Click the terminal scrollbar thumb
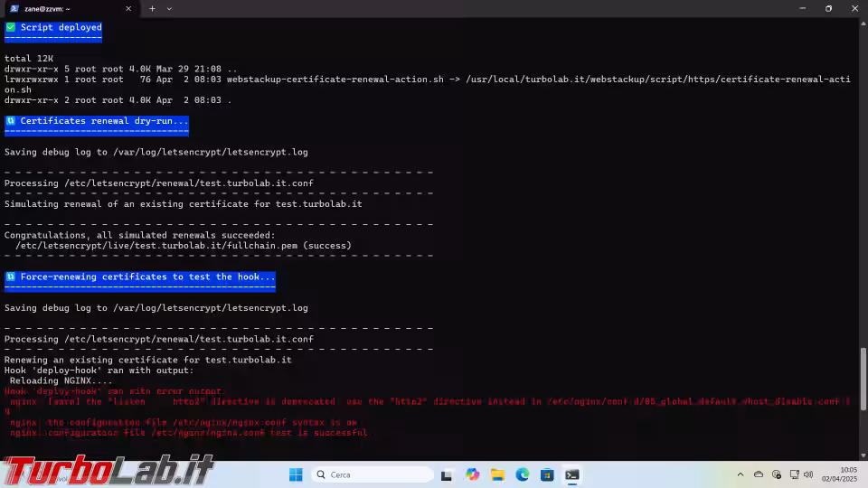Viewport: 868px width, 488px height. 863,379
